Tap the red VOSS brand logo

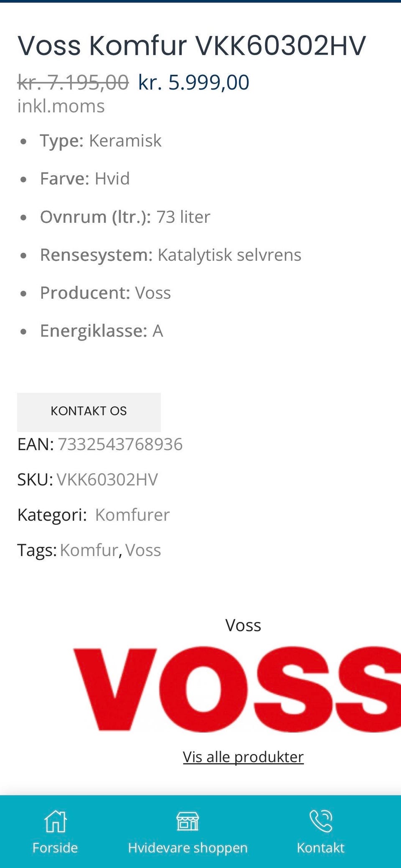click(237, 689)
